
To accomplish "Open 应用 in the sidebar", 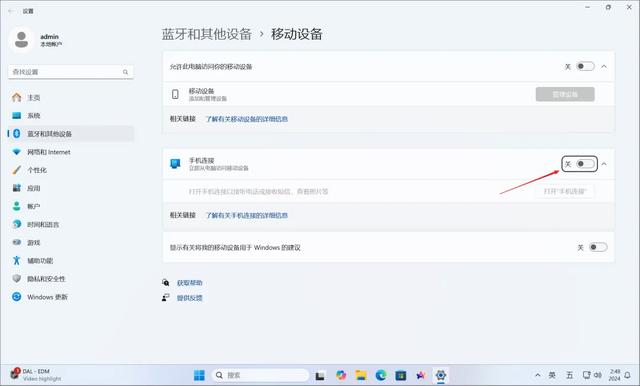I will [x=71, y=188].
